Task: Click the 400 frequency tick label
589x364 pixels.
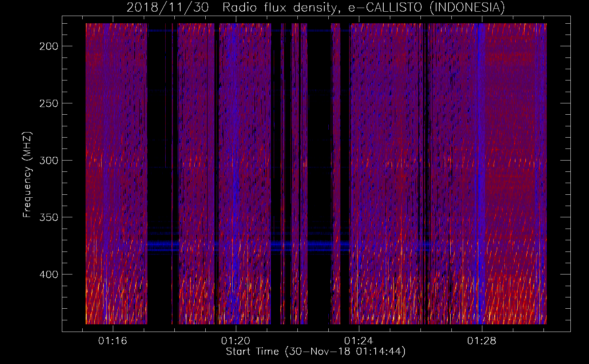Action: tap(49, 274)
